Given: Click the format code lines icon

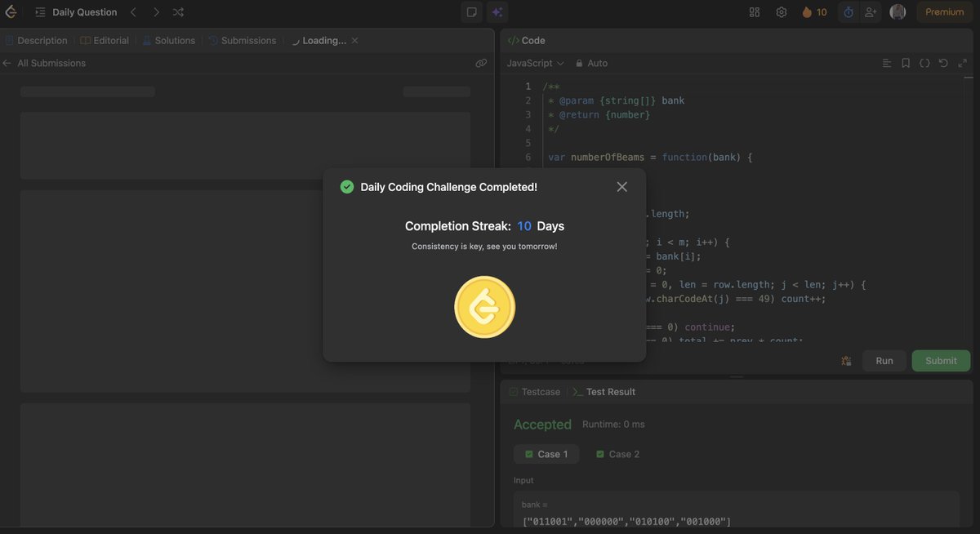Looking at the screenshot, I should pos(887,63).
